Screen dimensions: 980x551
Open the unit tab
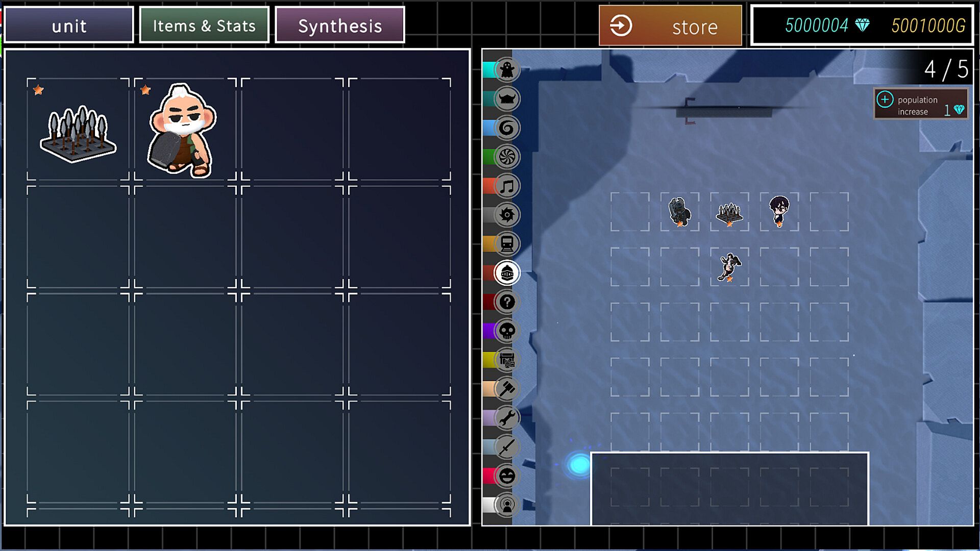point(69,26)
